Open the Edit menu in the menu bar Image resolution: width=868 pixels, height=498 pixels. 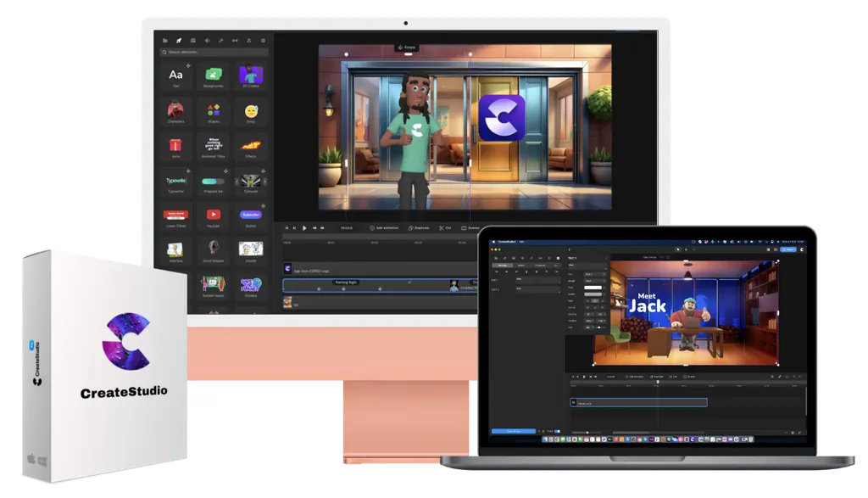522,241
